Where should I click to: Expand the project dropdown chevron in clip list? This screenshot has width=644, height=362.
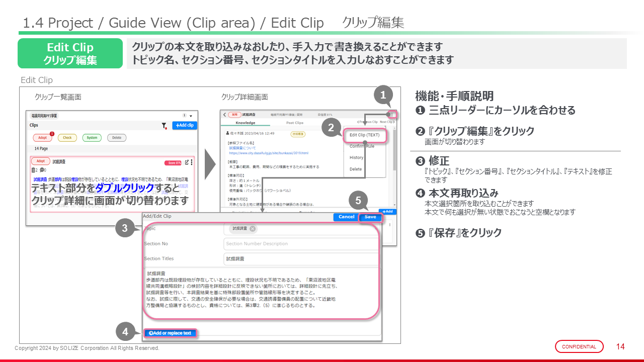(x=191, y=116)
